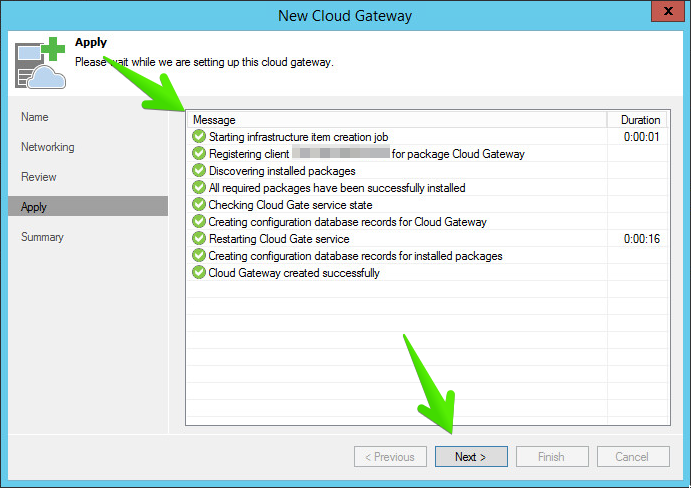The image size is (691, 488).
Task: Select 'Creating configuration database records for Cloud Gateway'
Action: pyautogui.click(x=347, y=222)
